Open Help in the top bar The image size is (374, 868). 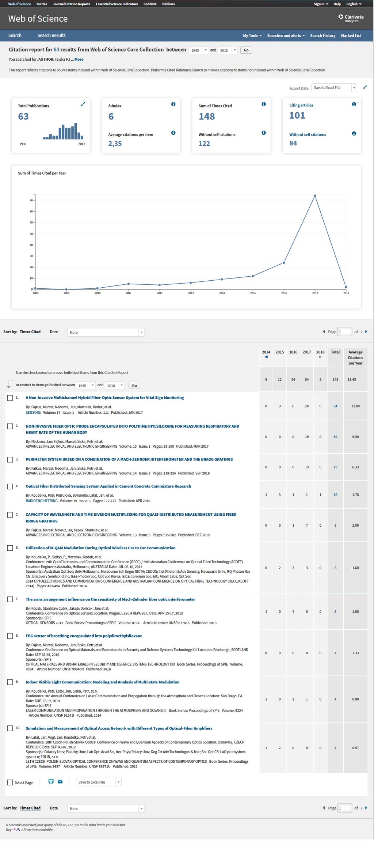click(x=337, y=4)
